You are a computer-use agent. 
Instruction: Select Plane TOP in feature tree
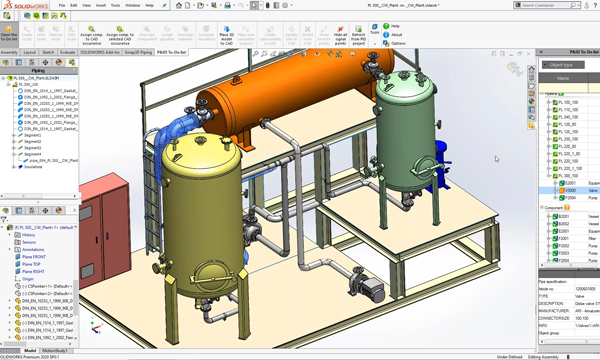point(31,264)
